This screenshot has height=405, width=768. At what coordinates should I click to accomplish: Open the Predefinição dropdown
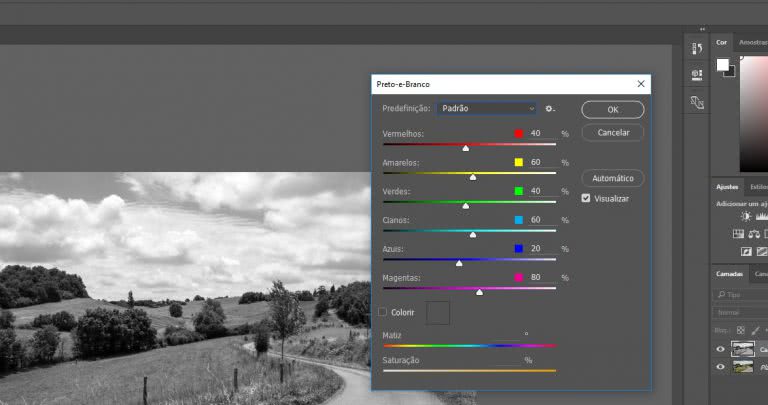click(x=487, y=109)
